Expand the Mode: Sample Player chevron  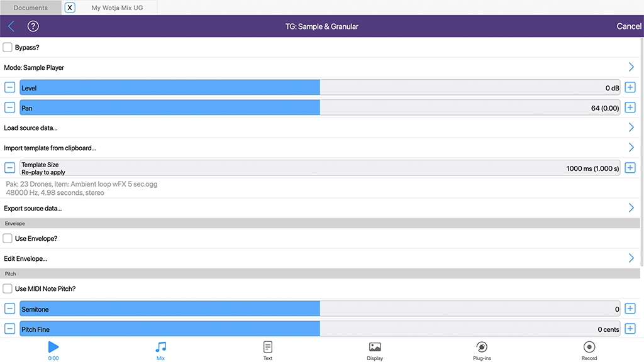(x=631, y=67)
